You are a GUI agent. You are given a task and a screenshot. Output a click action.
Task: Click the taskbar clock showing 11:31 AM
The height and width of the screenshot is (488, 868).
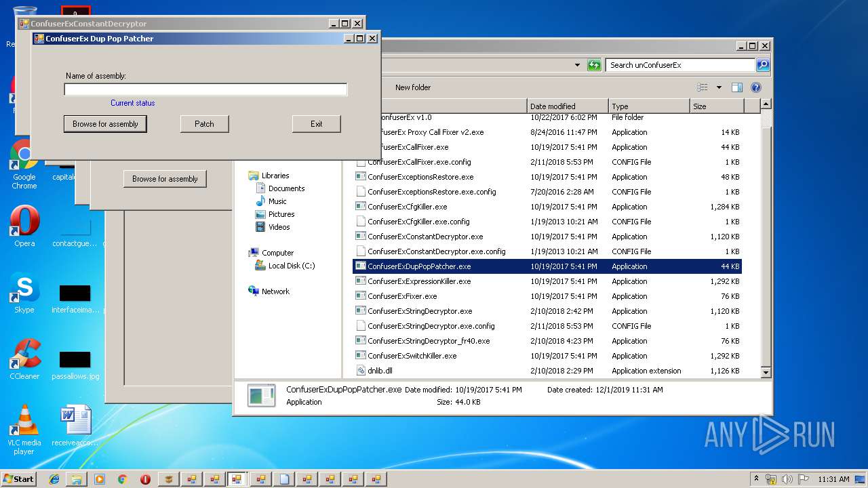[x=833, y=479]
